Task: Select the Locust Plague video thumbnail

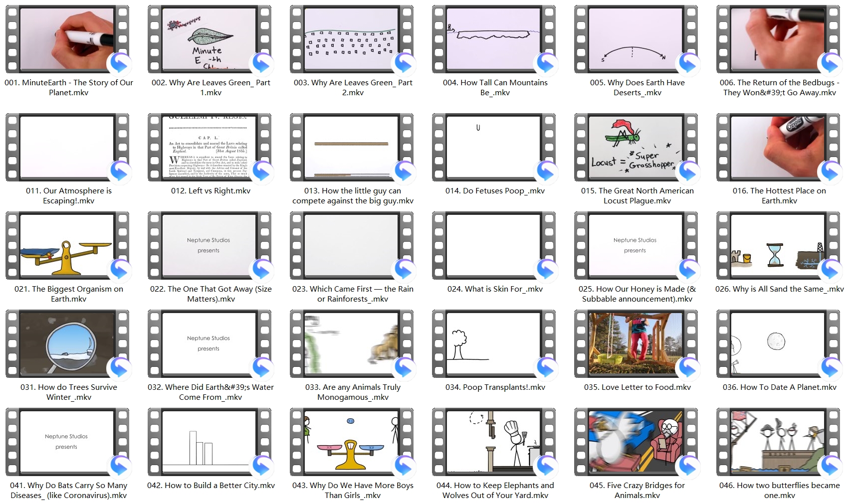Action: 636,148
